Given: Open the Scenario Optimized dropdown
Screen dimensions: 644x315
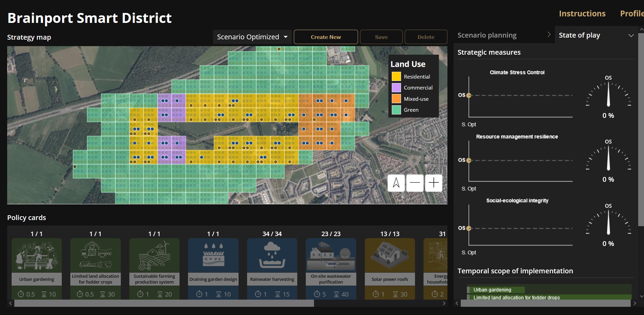Looking at the screenshot, I should point(252,37).
